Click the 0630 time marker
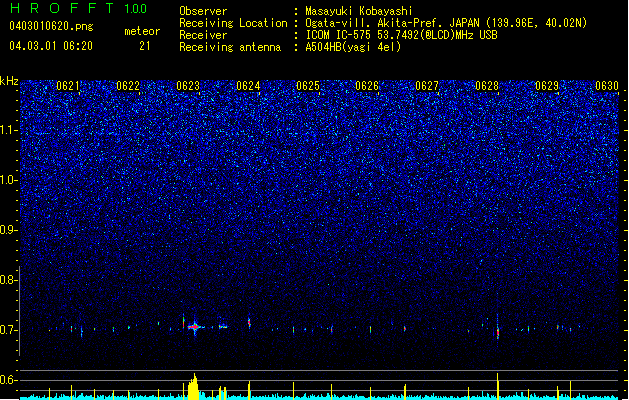The image size is (629, 400). click(607, 86)
